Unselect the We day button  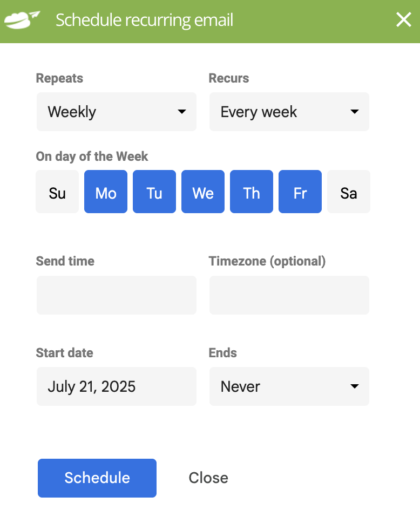[x=203, y=192]
